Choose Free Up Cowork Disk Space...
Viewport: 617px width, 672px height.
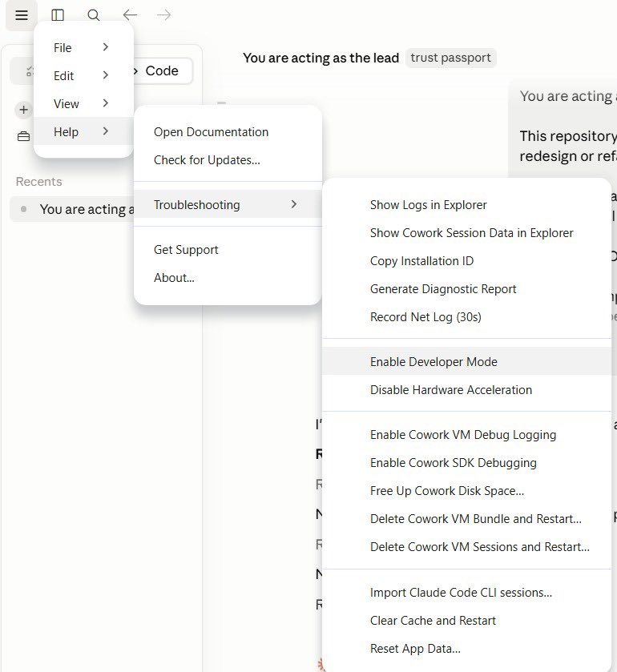pos(466,491)
